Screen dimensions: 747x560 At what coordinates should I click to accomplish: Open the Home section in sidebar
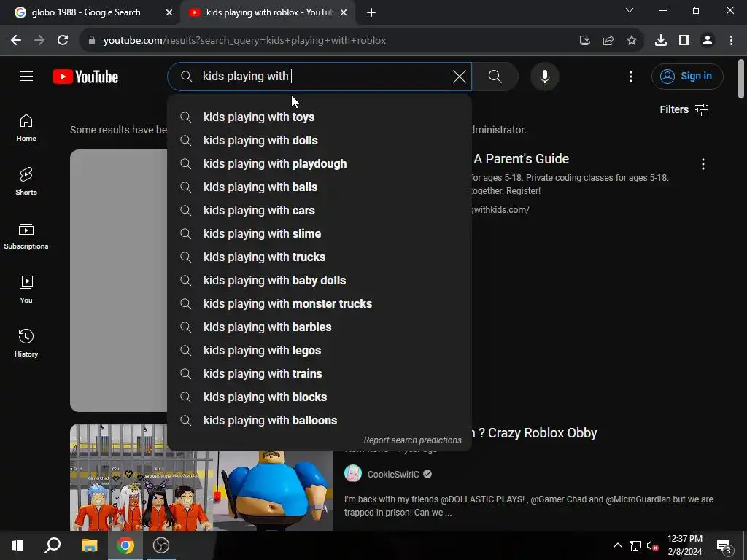[26, 128]
